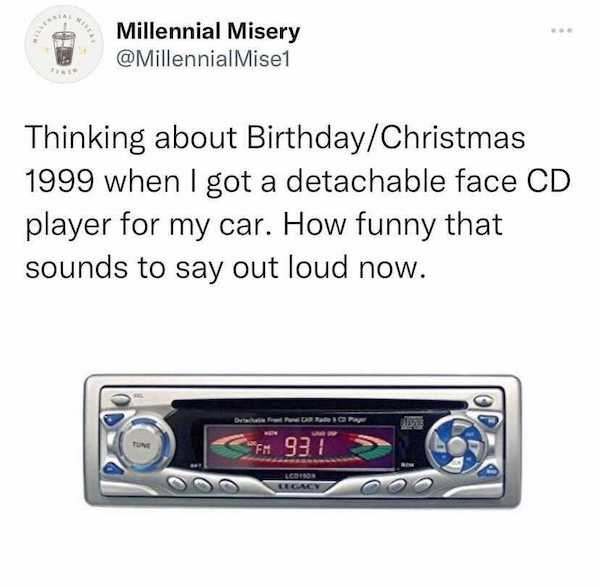This screenshot has width=600, height=587.
Task: Click the center of the right blue control dial
Action: coord(456,445)
